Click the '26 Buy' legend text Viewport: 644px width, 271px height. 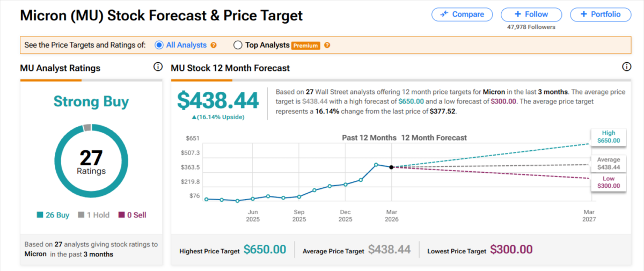coord(57,215)
